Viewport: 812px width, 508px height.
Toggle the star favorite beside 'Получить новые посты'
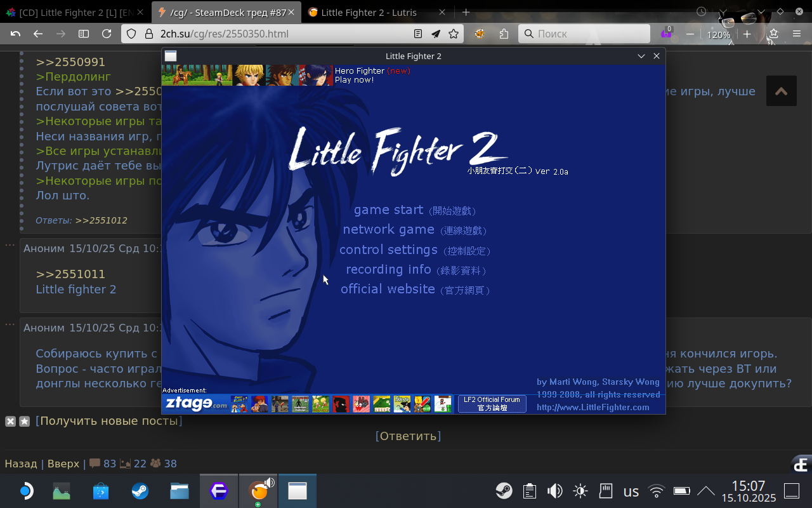[x=24, y=421]
